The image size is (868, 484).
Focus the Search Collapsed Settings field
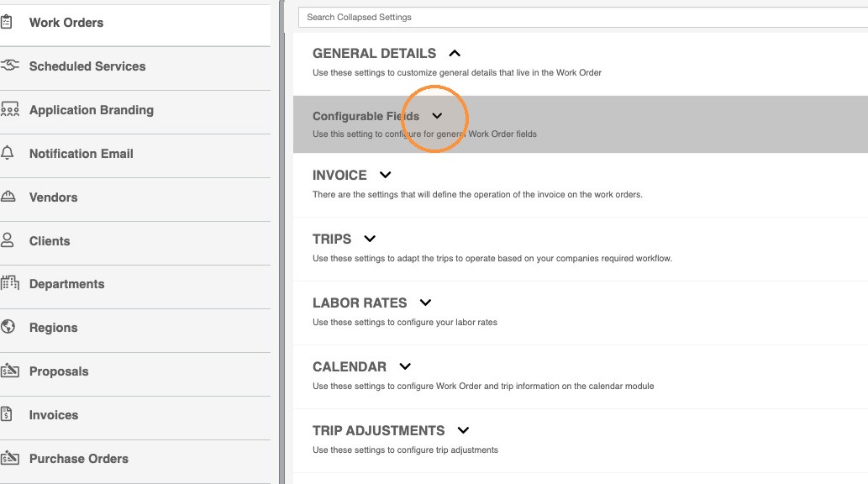583,17
